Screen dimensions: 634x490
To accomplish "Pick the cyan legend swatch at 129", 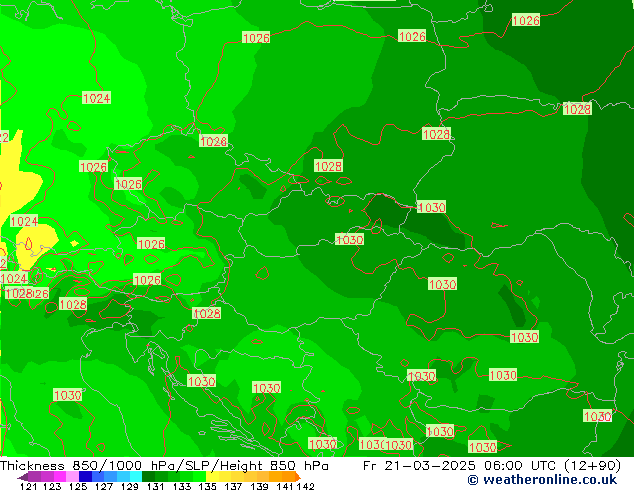I will click(x=135, y=477).
